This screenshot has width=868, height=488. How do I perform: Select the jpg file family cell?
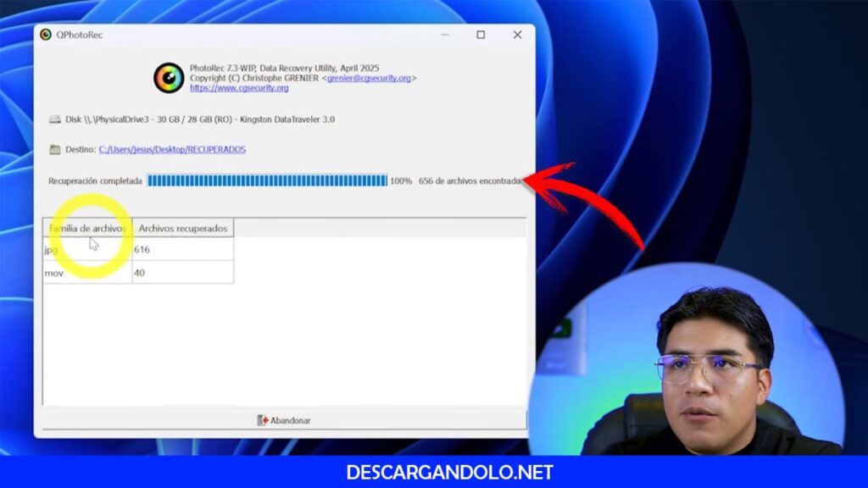[x=87, y=250]
